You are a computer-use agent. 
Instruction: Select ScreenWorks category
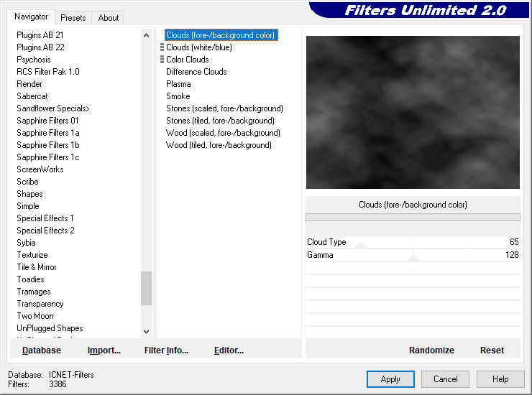point(40,169)
